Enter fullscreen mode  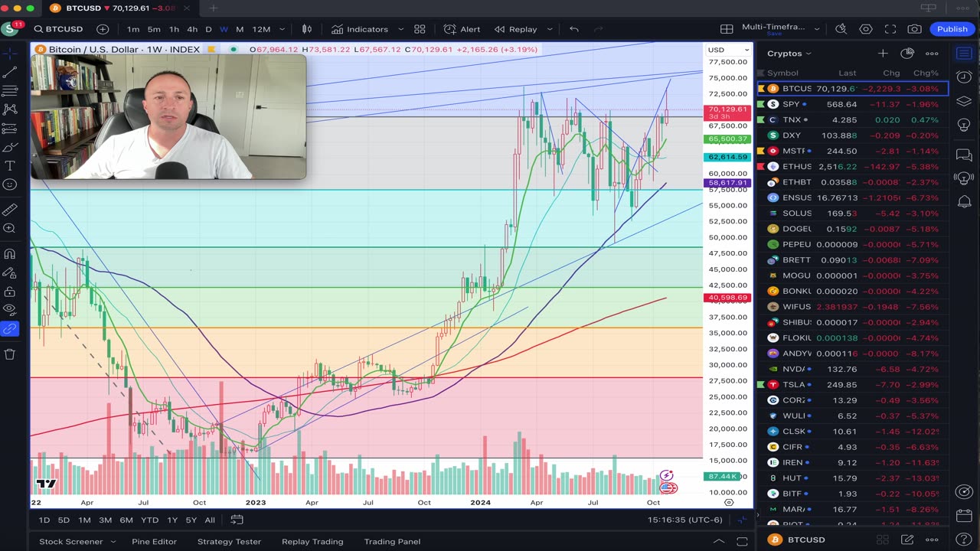click(890, 29)
